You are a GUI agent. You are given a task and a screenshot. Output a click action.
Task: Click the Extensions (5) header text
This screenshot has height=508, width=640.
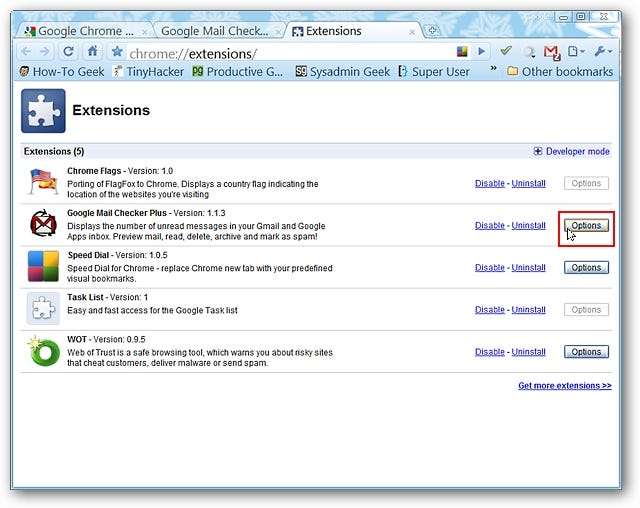[x=54, y=151]
